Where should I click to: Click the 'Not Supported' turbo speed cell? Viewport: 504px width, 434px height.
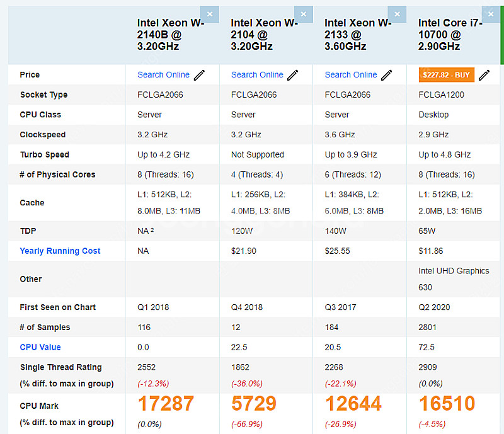258,154
